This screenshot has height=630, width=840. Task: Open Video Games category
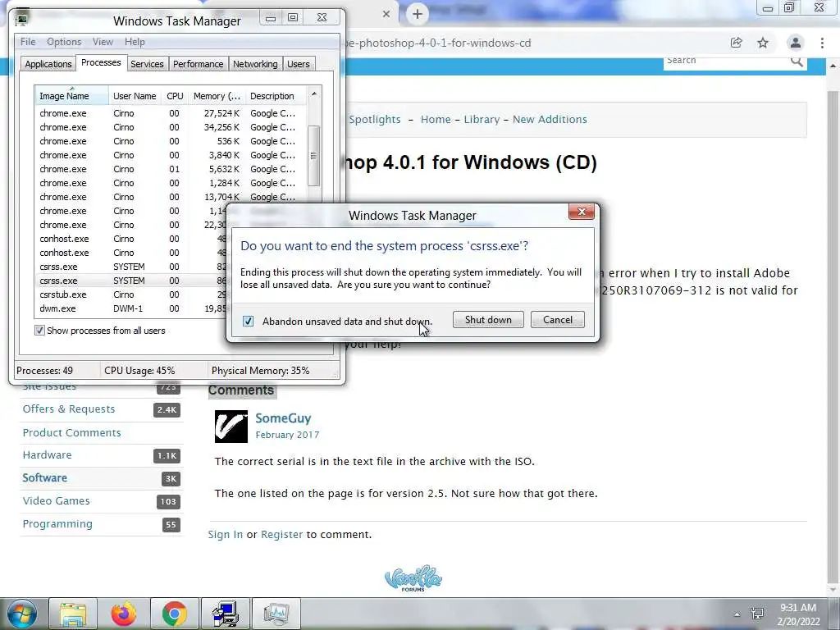click(x=57, y=501)
